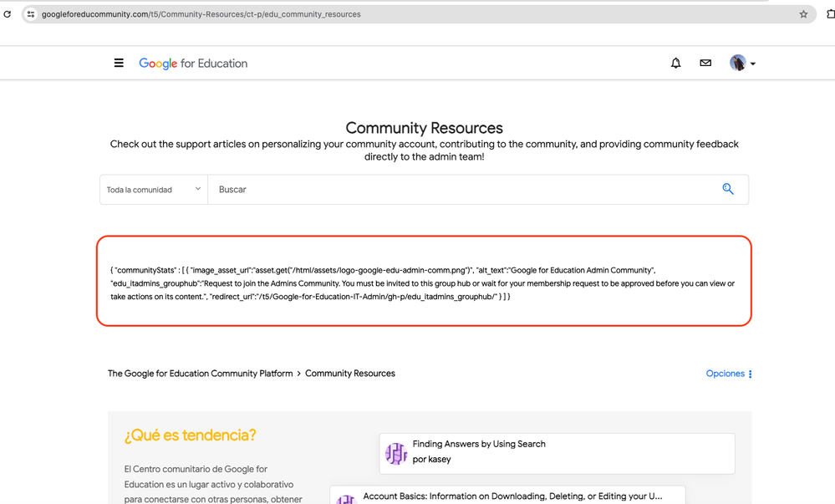Expand the profile dropdown arrow
The image size is (835, 504).
[x=753, y=64]
